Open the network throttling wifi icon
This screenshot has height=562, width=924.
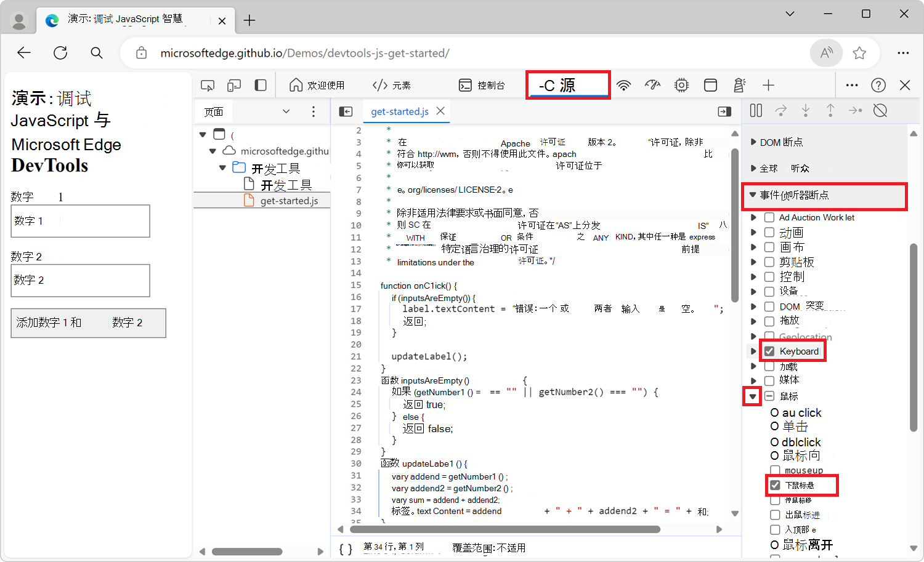click(x=624, y=85)
